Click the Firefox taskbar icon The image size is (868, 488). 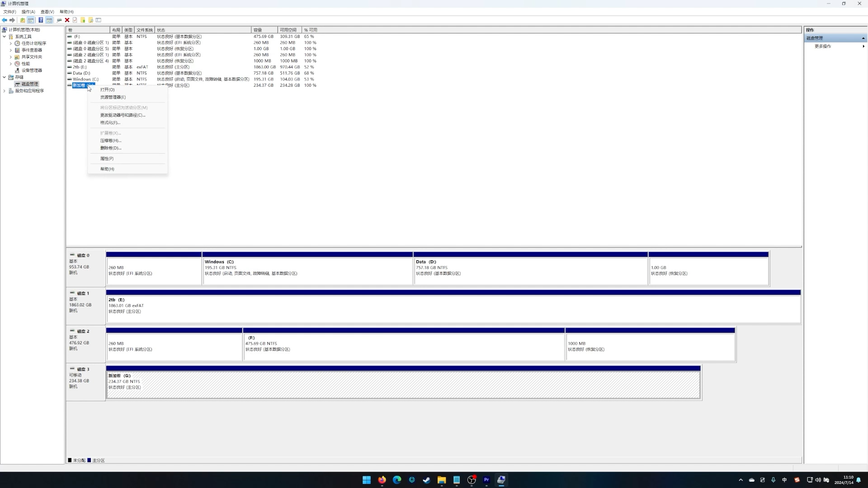pyautogui.click(x=382, y=480)
